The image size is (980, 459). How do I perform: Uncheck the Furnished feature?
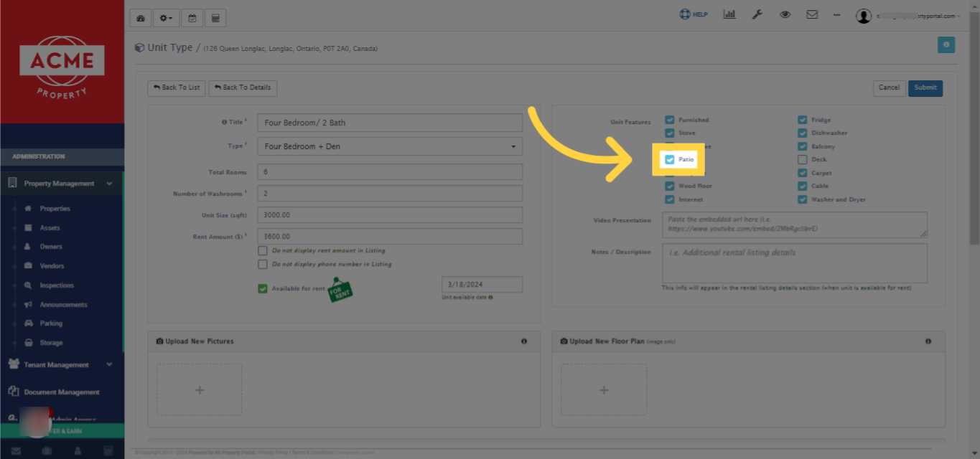click(x=670, y=120)
